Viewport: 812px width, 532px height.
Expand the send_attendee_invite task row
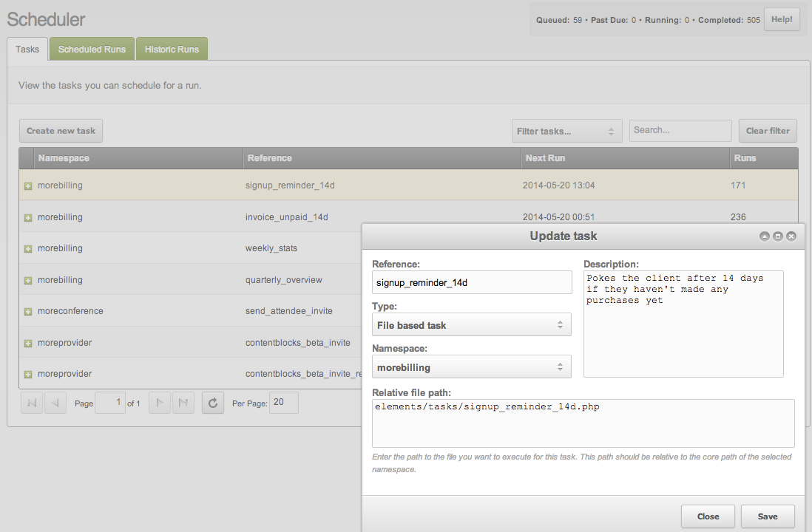[x=28, y=312]
